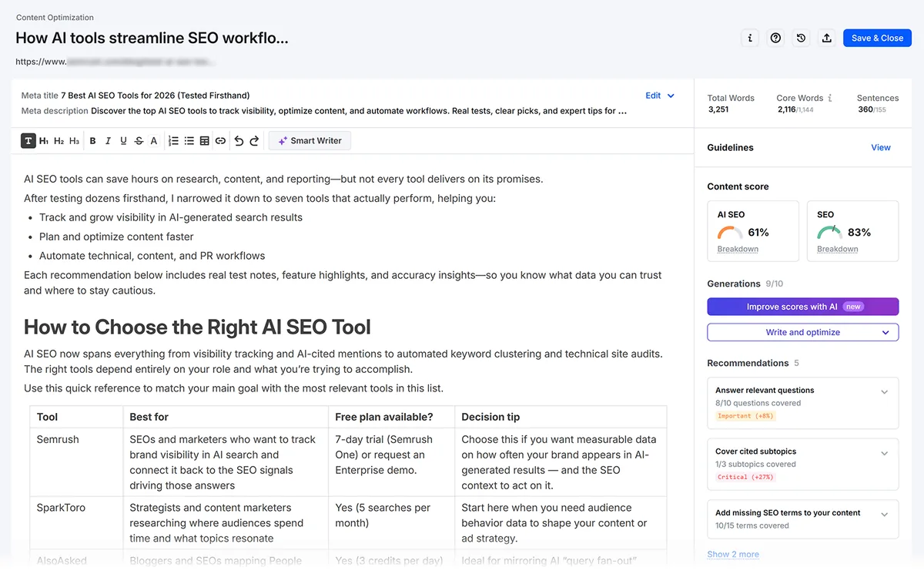Viewport: 924px width, 574px height.
Task: Click the Semrush table cell
Action: point(76,462)
